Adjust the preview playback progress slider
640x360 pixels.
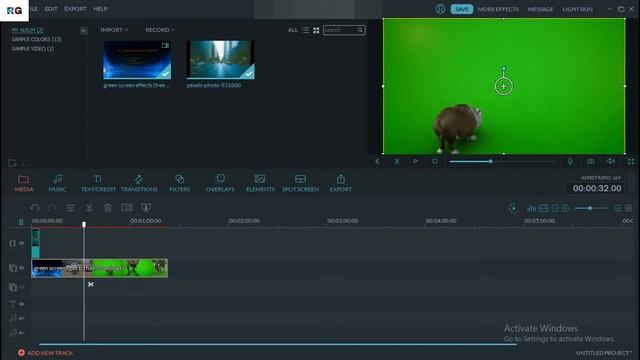(x=502, y=162)
